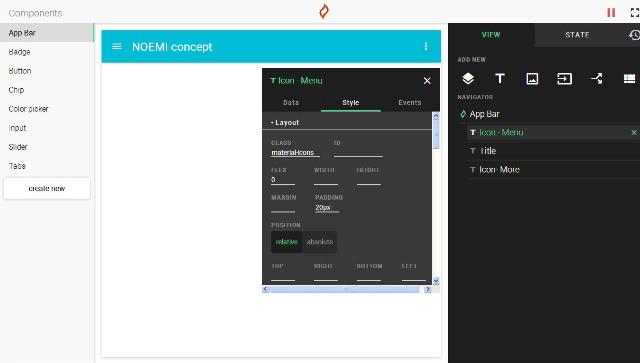Click the TOP position field
Image resolution: width=640 pixels, height=363 pixels.
282,276
